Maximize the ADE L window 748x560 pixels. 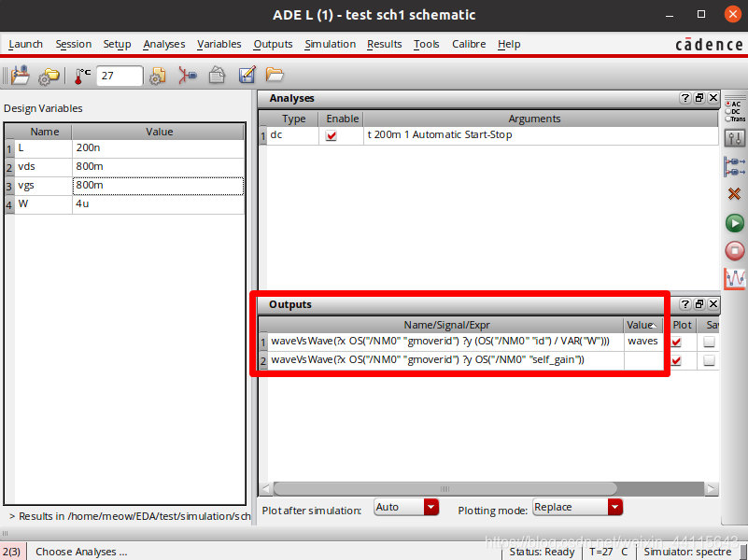[x=700, y=14]
